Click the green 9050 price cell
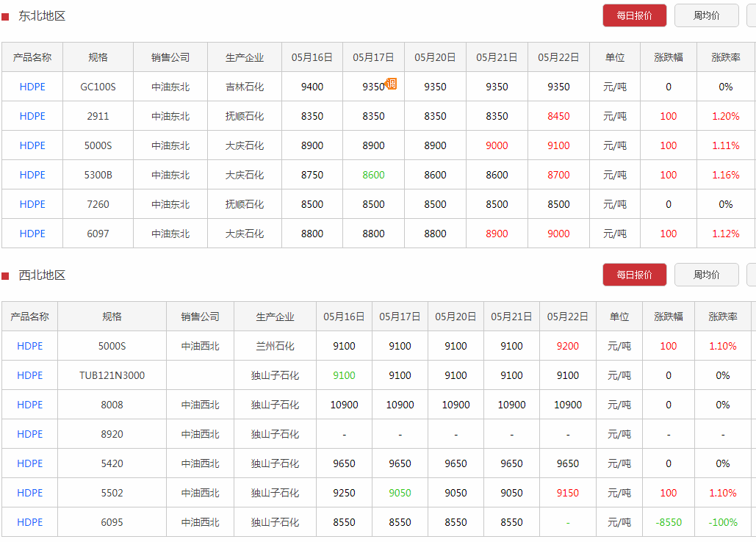This screenshot has height=542, width=756. click(x=400, y=493)
